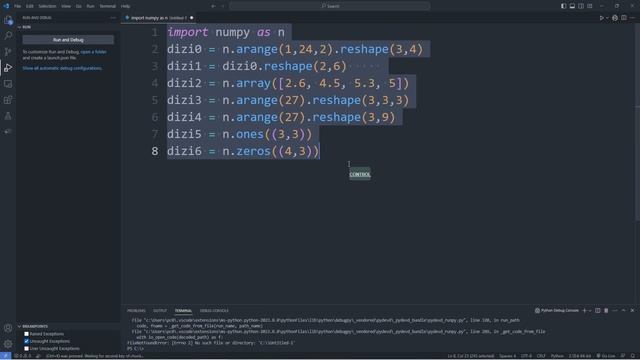Open the Testing flask icon

tap(8, 116)
